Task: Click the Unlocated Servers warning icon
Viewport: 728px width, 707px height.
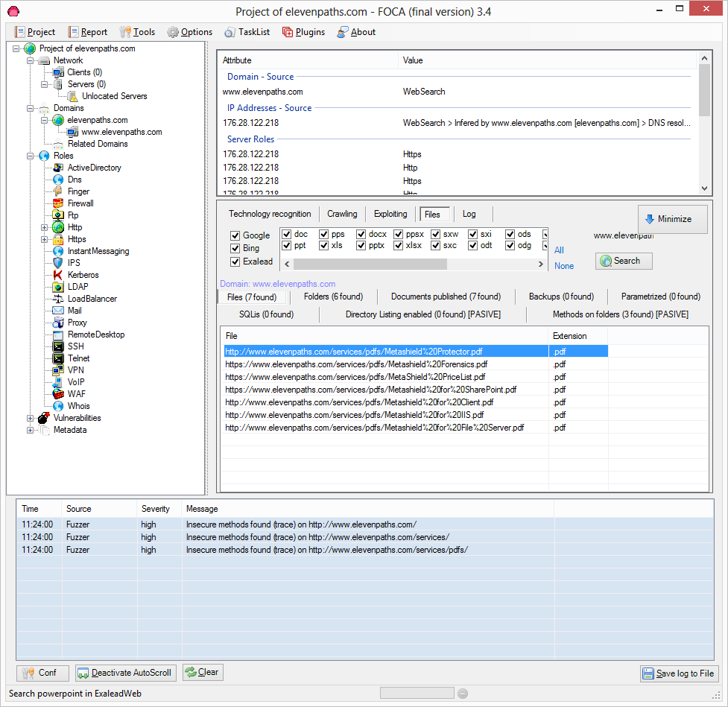Action: point(72,96)
